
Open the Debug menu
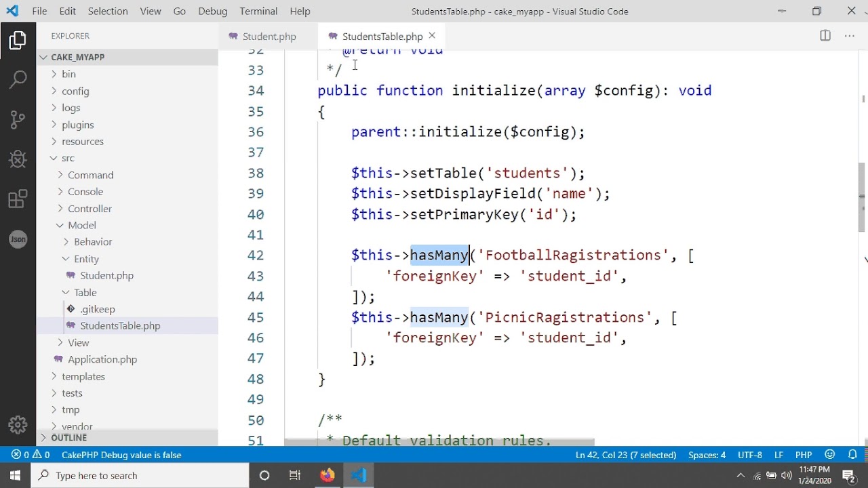coord(213,11)
